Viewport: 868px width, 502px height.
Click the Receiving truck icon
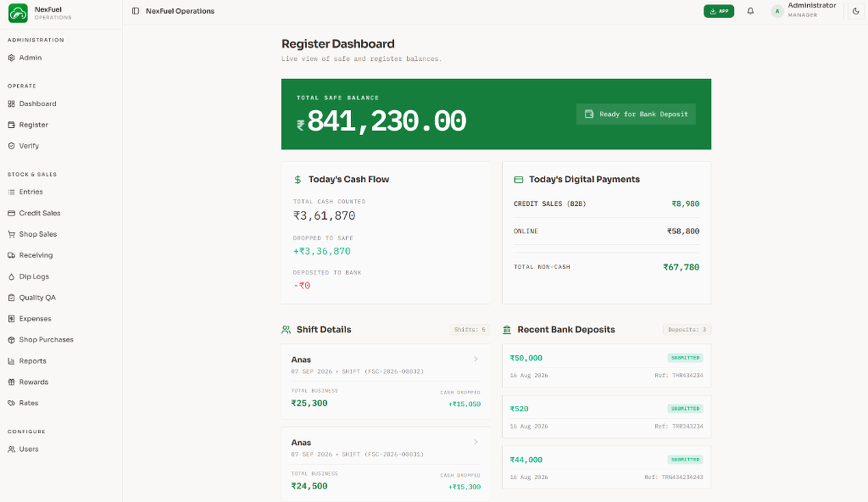click(11, 255)
